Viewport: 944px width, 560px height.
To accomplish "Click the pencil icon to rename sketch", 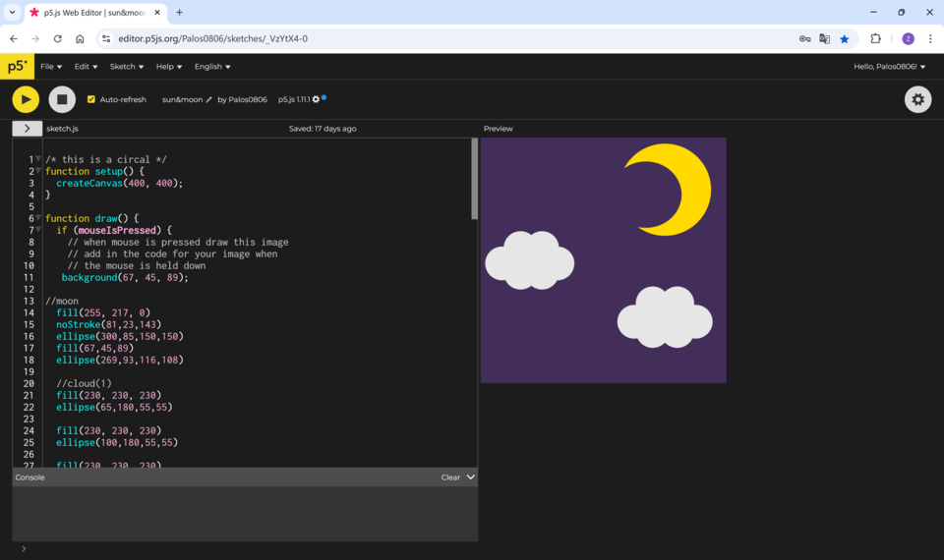I will [208, 100].
